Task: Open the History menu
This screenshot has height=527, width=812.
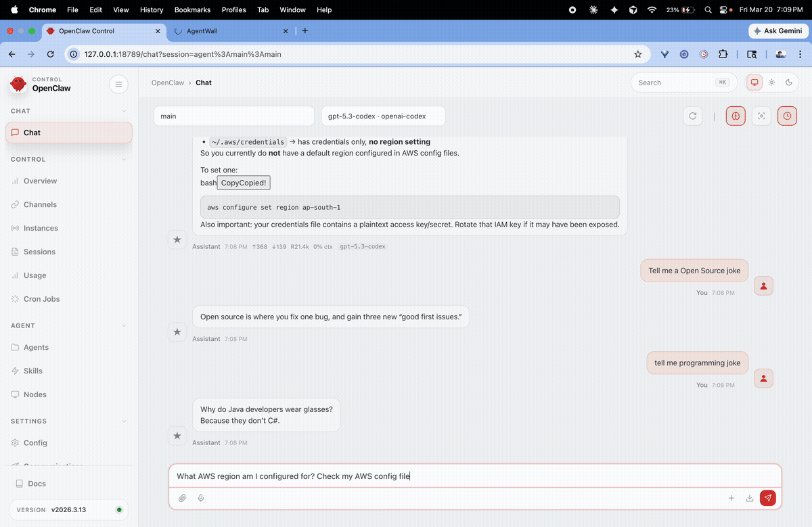Action: (152, 9)
